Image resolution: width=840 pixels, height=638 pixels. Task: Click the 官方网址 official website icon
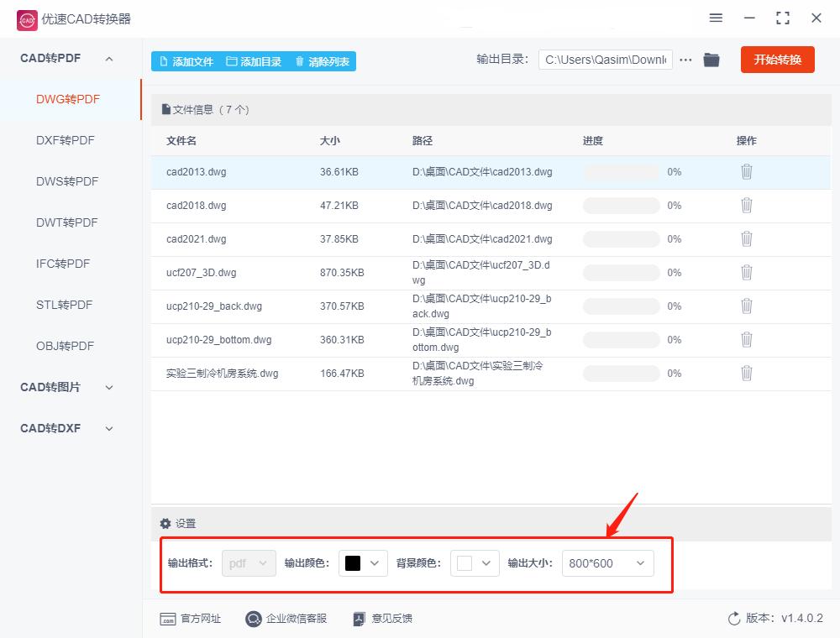(x=171, y=619)
